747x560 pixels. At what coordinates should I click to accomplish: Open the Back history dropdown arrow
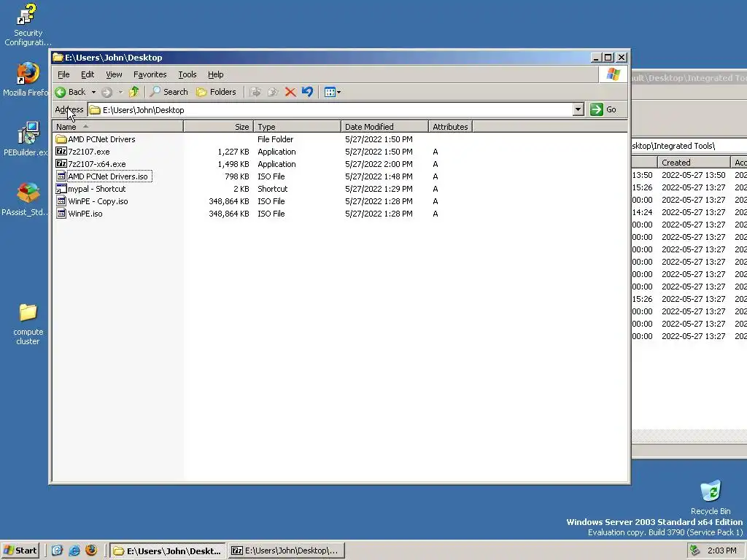tap(94, 92)
